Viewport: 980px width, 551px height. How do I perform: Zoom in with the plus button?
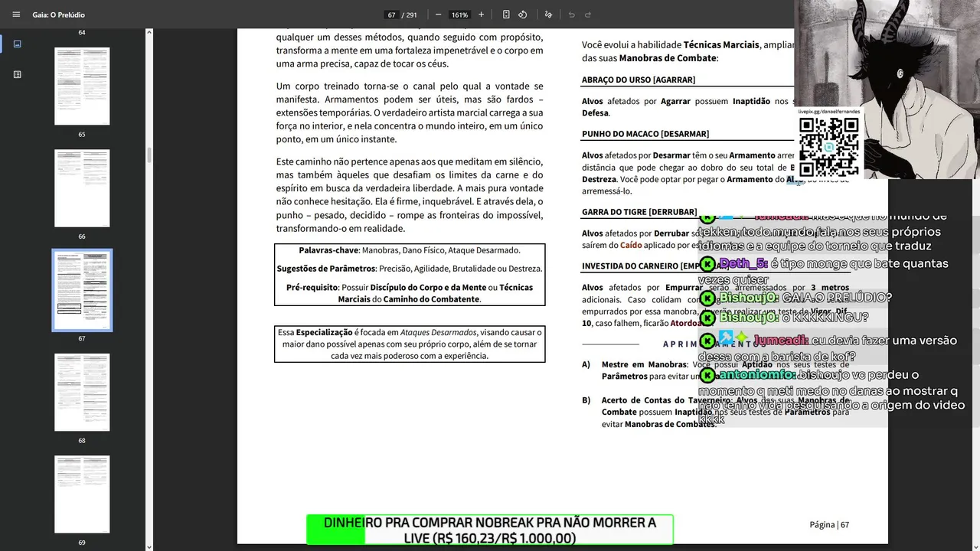[x=481, y=15]
